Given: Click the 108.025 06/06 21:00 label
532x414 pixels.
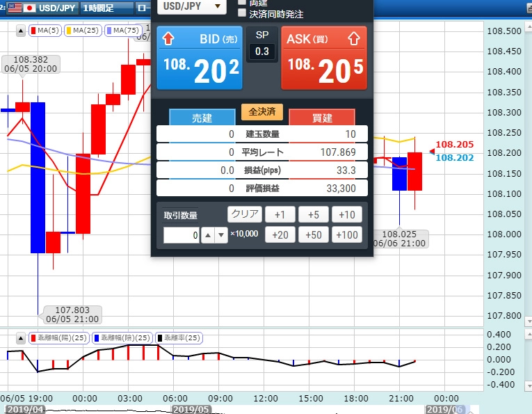Looking at the screenshot, I should [x=400, y=239].
